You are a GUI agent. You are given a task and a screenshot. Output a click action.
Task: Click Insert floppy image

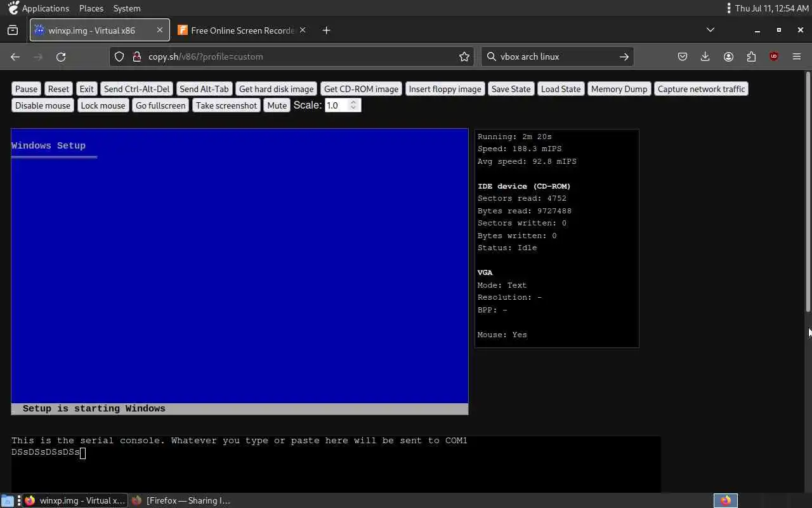click(x=445, y=89)
